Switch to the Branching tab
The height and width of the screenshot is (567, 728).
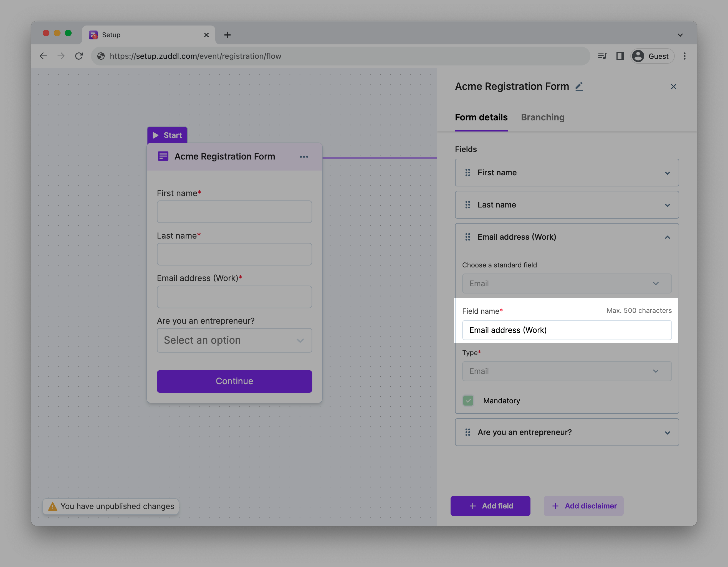[x=543, y=117]
